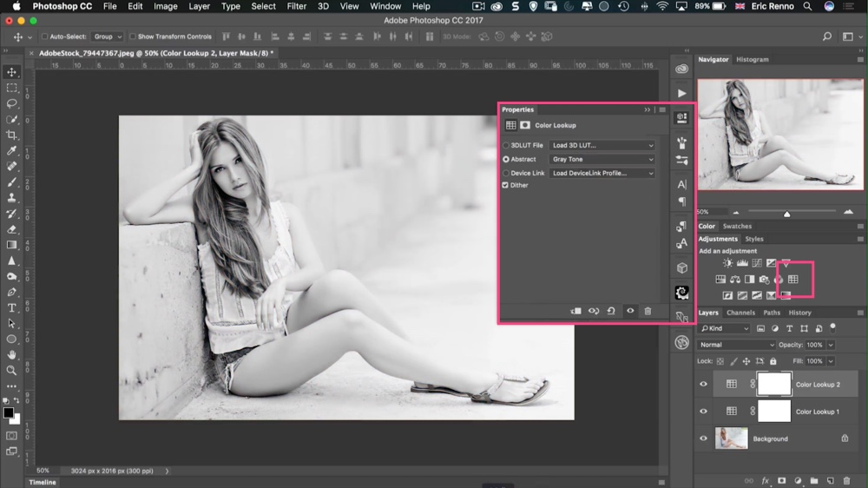868x488 pixels.
Task: Click the Color Lookup adjustment icon
Action: 792,279
